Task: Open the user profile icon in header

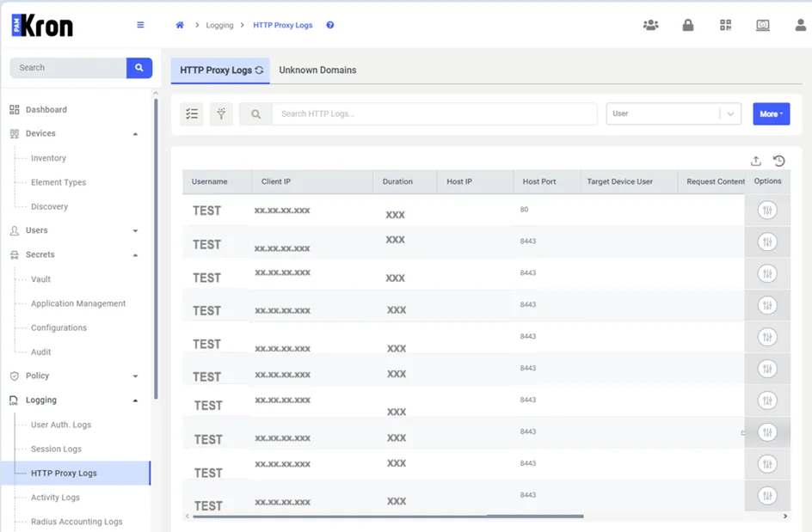Action: coord(801,25)
